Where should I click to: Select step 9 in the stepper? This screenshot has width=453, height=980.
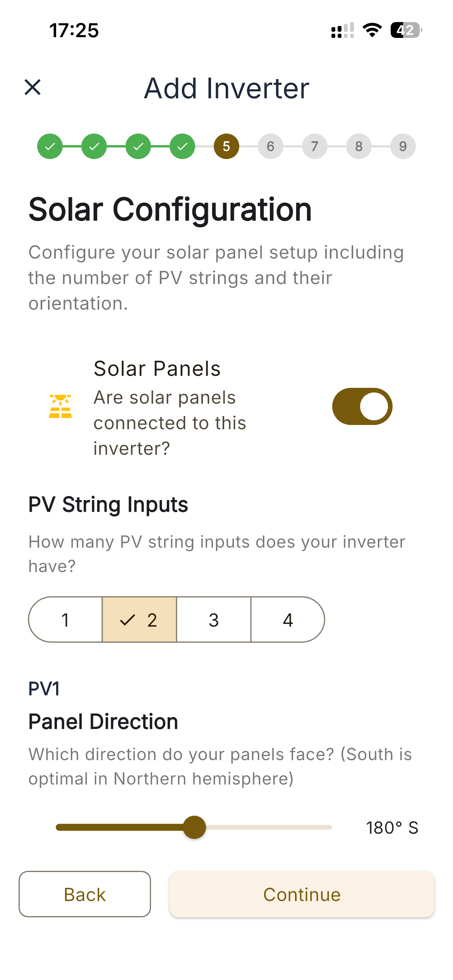(403, 146)
